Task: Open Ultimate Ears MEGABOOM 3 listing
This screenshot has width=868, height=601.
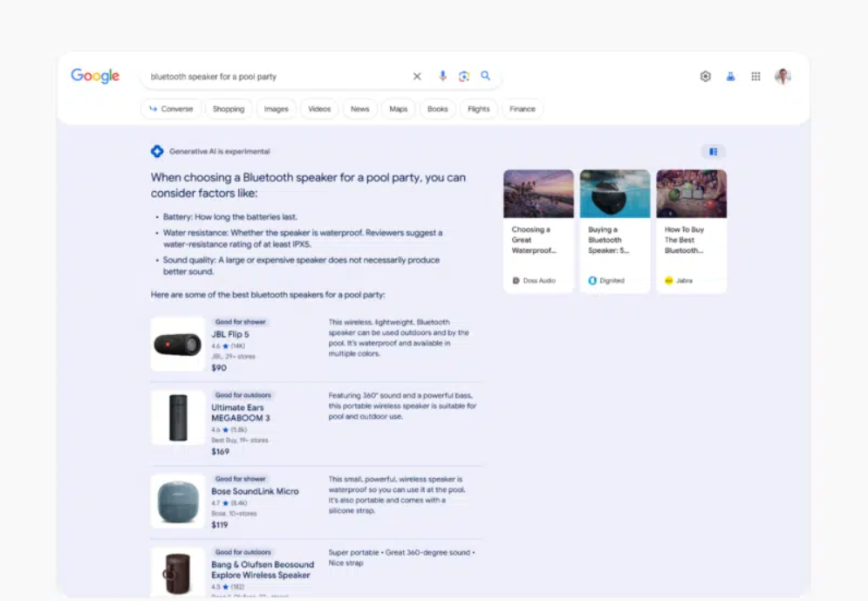Action: [x=240, y=413]
